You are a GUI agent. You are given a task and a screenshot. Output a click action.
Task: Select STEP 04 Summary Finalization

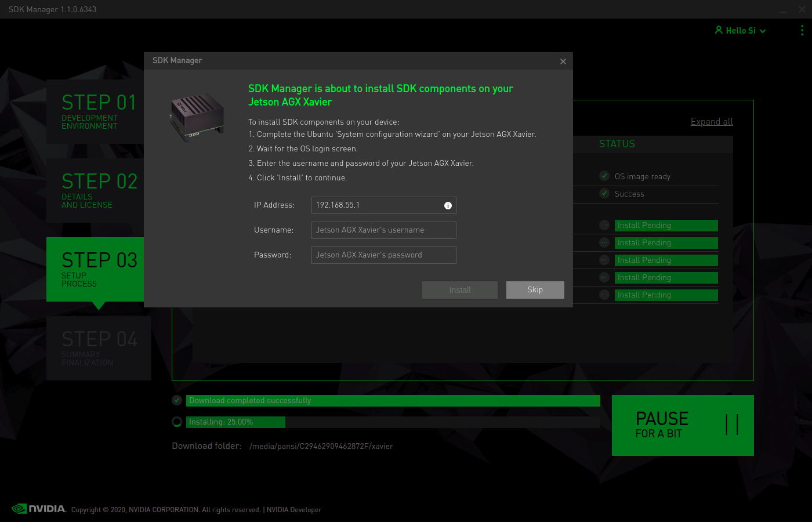coord(99,348)
